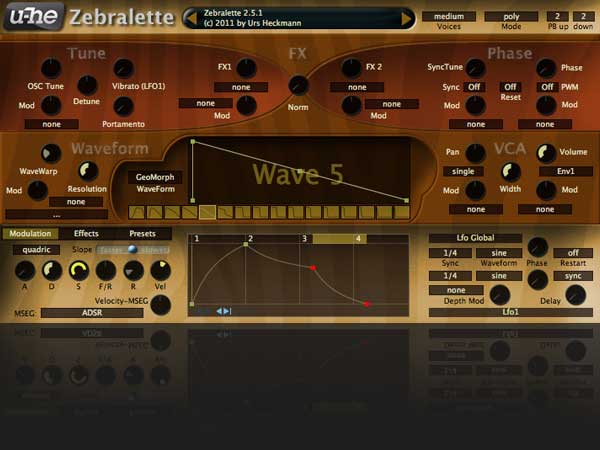Viewport: 600px width, 450px height.
Task: Adjust the envelope Vel knob
Action: point(160,271)
